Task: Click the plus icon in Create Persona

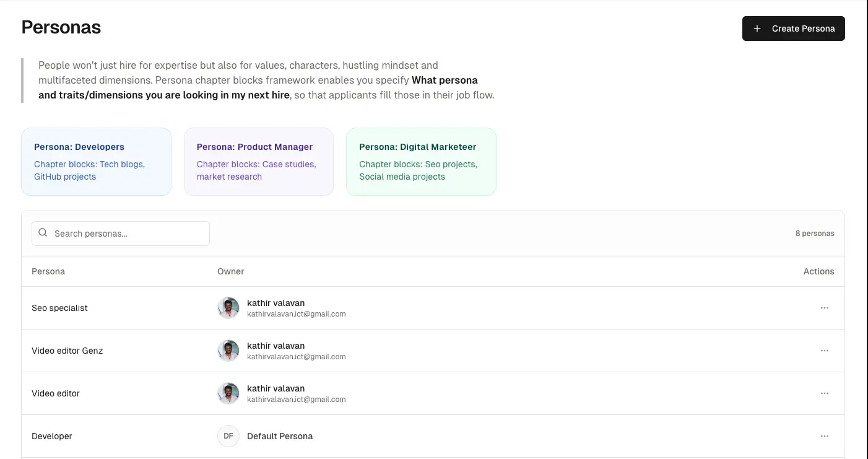Action: pyautogui.click(x=757, y=28)
